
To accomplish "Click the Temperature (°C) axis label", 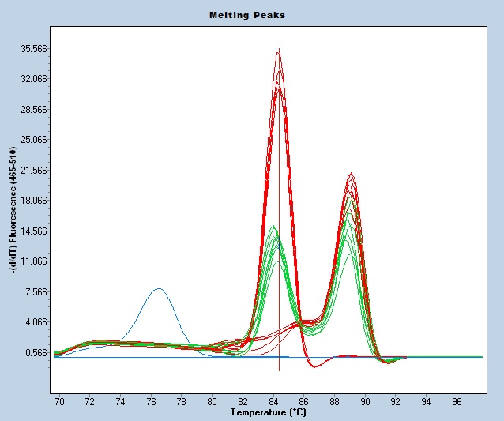I will click(x=268, y=412).
